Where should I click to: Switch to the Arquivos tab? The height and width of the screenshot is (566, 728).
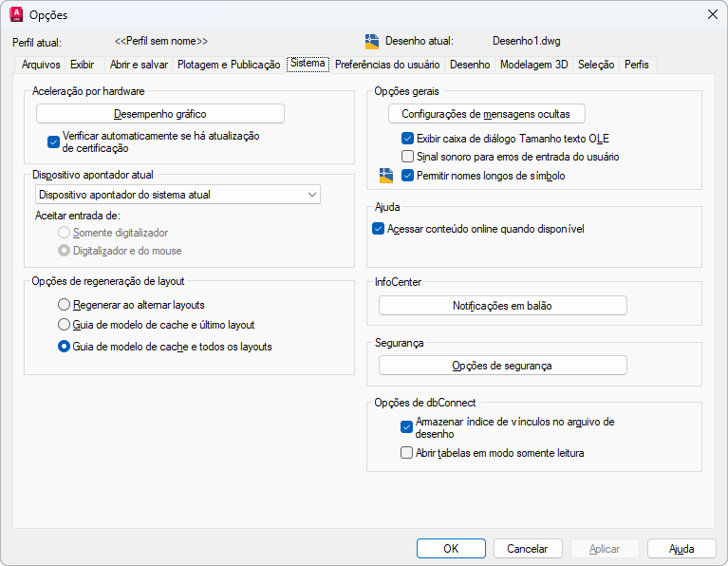tap(41, 65)
